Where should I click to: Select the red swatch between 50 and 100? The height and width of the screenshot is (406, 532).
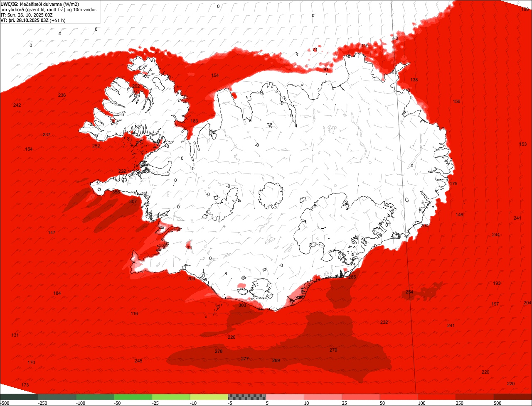tap(399, 397)
